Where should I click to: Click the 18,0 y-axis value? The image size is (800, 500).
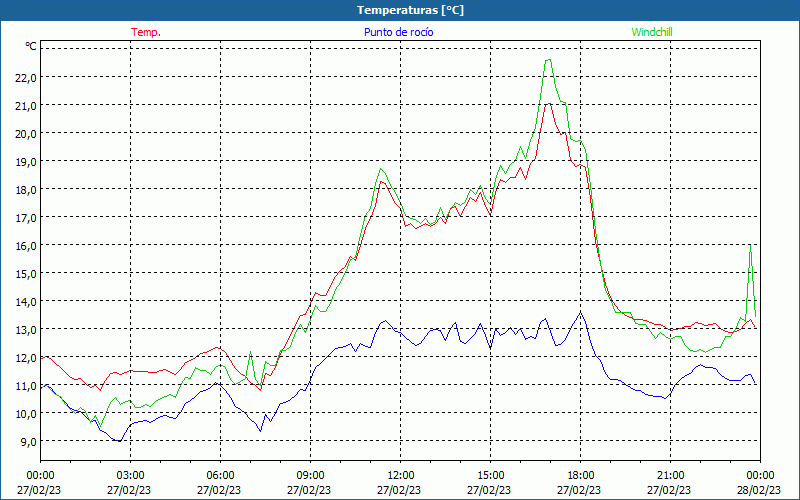coord(27,190)
